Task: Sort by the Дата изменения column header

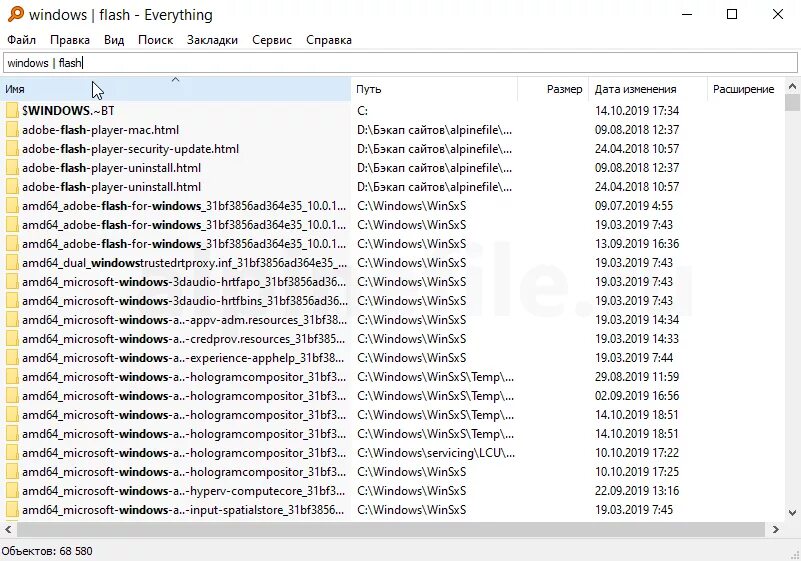Action: pyautogui.click(x=648, y=89)
